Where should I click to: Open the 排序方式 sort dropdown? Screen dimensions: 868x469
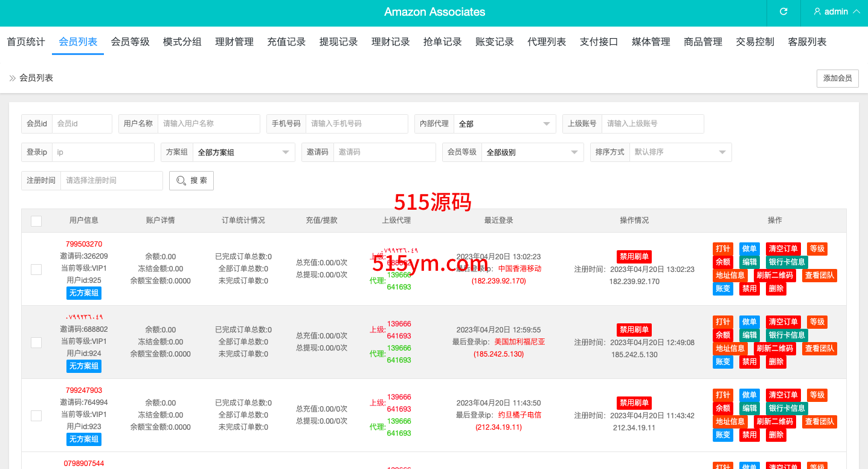(x=680, y=152)
